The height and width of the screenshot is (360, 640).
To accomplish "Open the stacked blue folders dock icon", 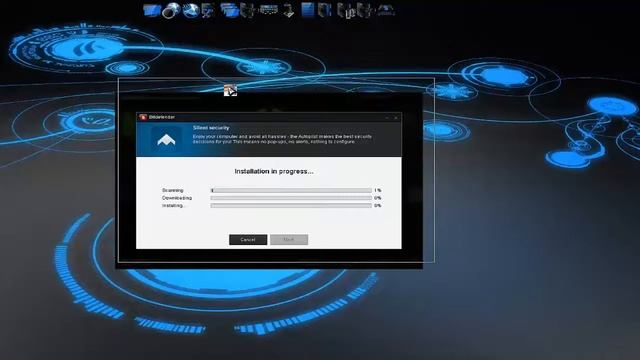I will (230, 10).
